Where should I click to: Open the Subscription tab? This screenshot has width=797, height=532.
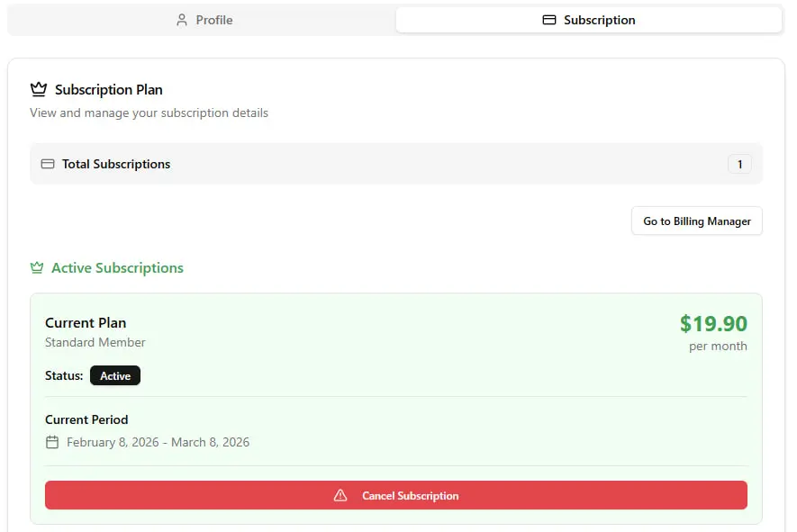point(589,20)
